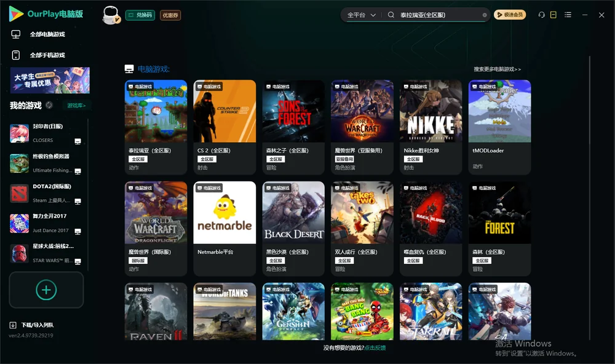Open the World of Warcraft Dragonflight cover

156,213
